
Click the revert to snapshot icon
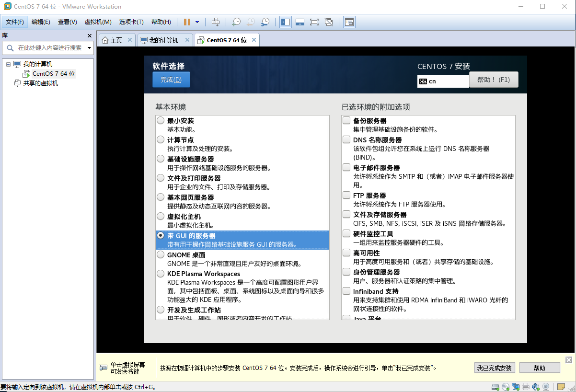point(251,22)
